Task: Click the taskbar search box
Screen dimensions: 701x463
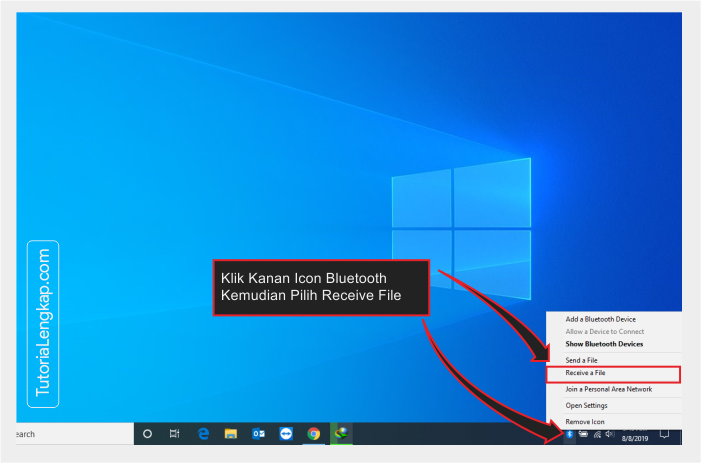Action: (75, 434)
